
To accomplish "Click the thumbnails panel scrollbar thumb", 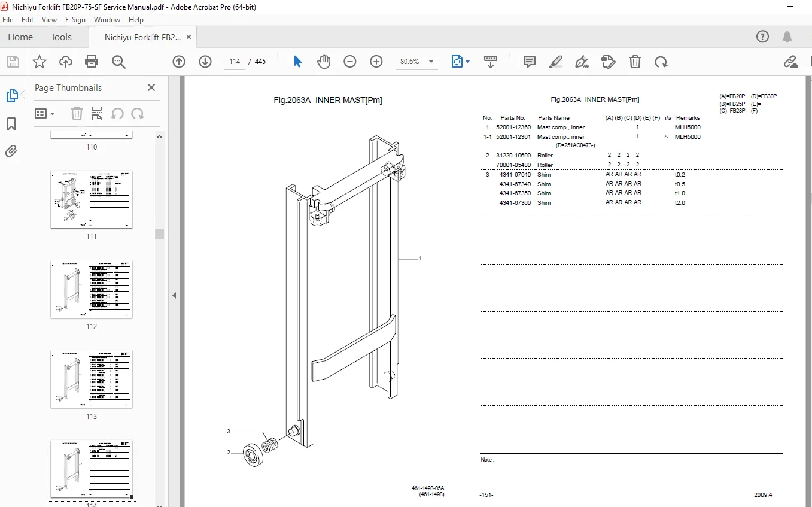I will click(159, 233).
